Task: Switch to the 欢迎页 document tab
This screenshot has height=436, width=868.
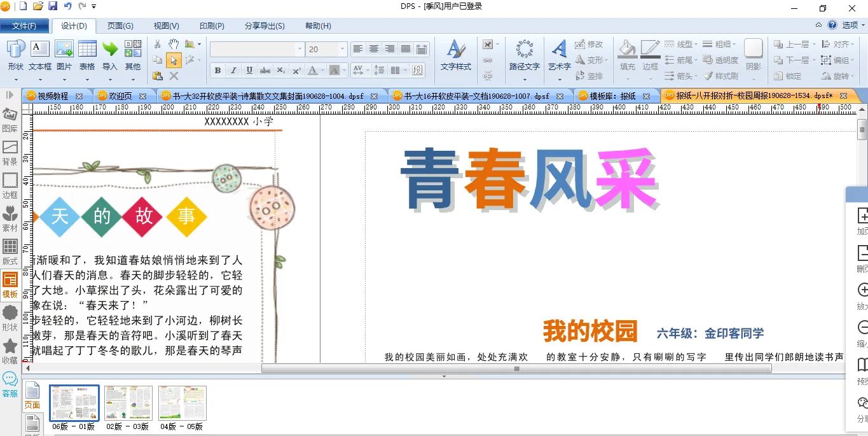Action: pyautogui.click(x=120, y=96)
